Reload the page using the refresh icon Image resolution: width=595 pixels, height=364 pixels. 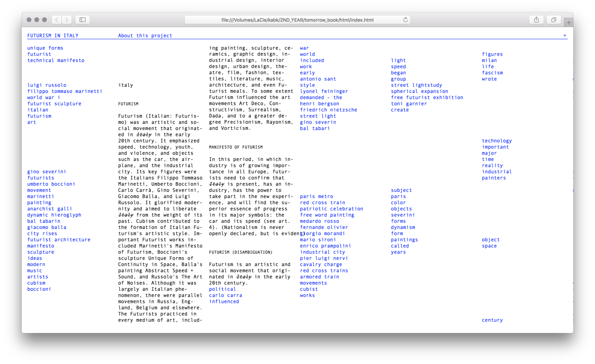[405, 20]
